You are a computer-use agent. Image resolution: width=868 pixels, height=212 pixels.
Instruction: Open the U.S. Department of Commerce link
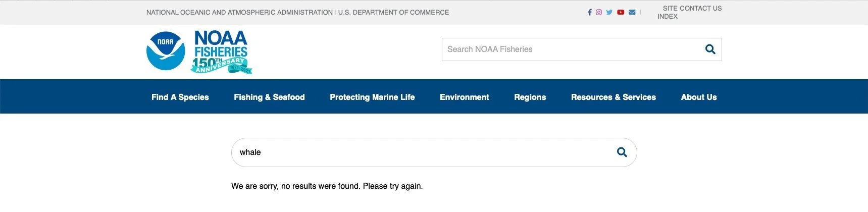(x=393, y=12)
